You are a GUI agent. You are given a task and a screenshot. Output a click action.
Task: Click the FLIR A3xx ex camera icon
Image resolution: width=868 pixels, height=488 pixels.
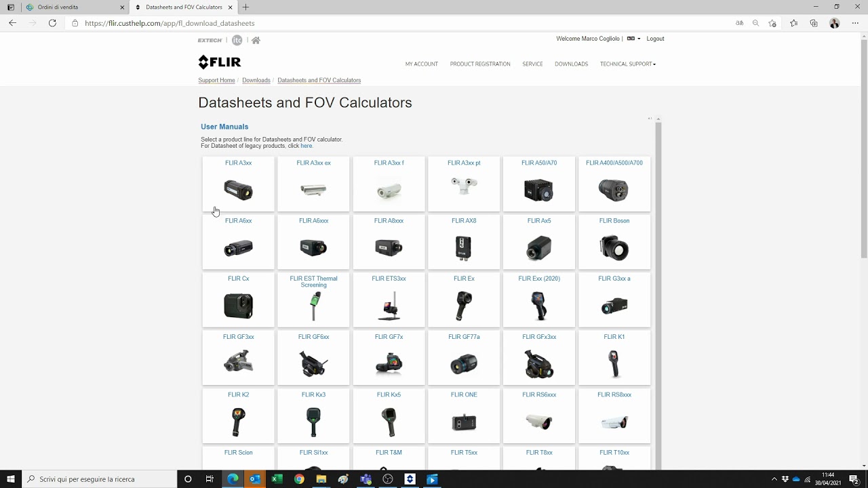point(313,190)
